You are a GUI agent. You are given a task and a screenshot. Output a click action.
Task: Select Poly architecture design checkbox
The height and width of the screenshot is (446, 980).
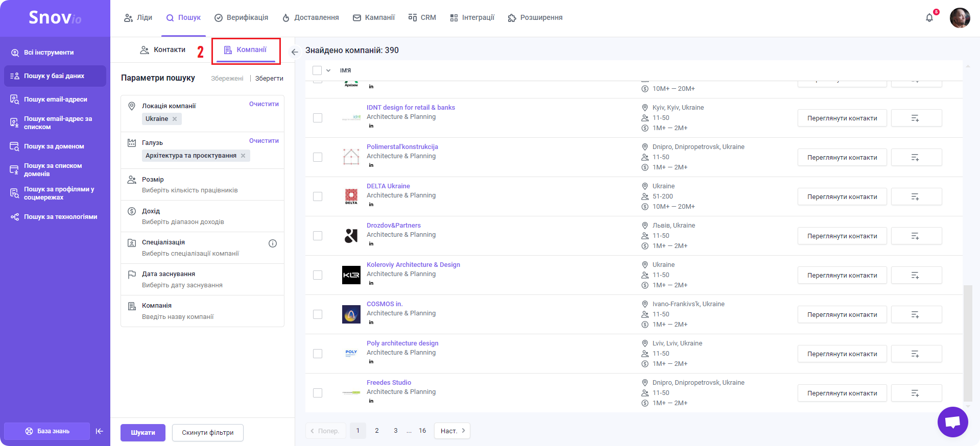318,354
